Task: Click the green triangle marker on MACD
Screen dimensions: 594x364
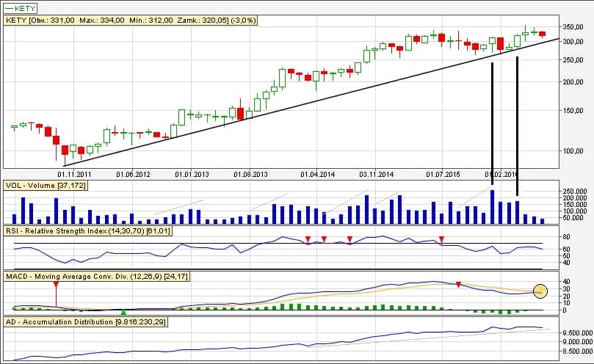Action: click(123, 313)
